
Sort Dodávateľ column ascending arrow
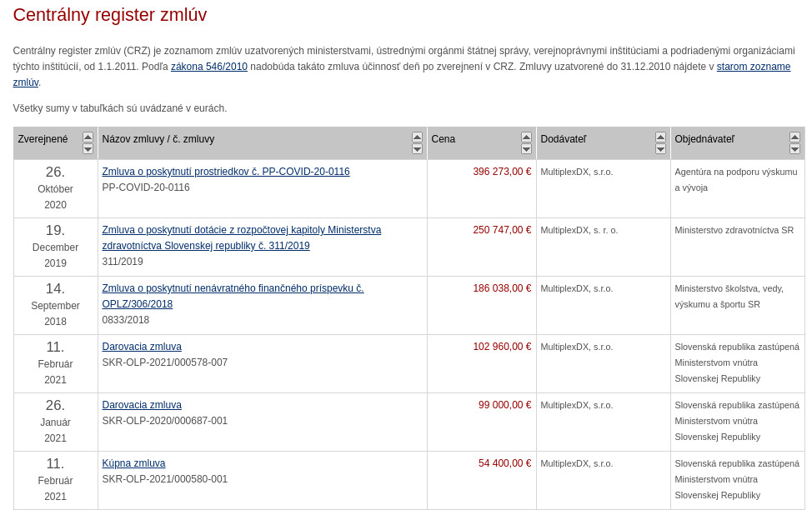pos(660,137)
